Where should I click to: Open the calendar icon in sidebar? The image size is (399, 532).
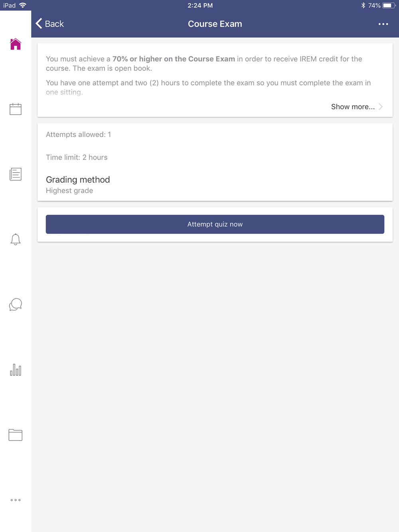coord(16,109)
